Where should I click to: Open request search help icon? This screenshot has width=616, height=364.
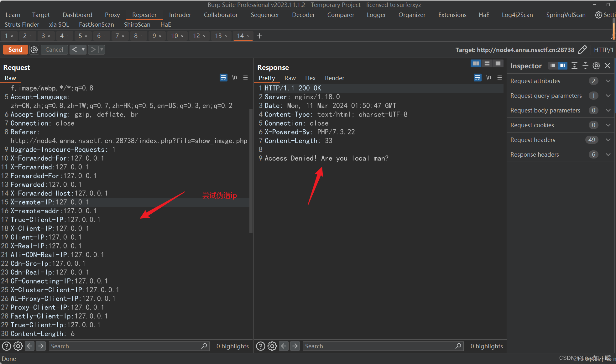click(x=7, y=346)
